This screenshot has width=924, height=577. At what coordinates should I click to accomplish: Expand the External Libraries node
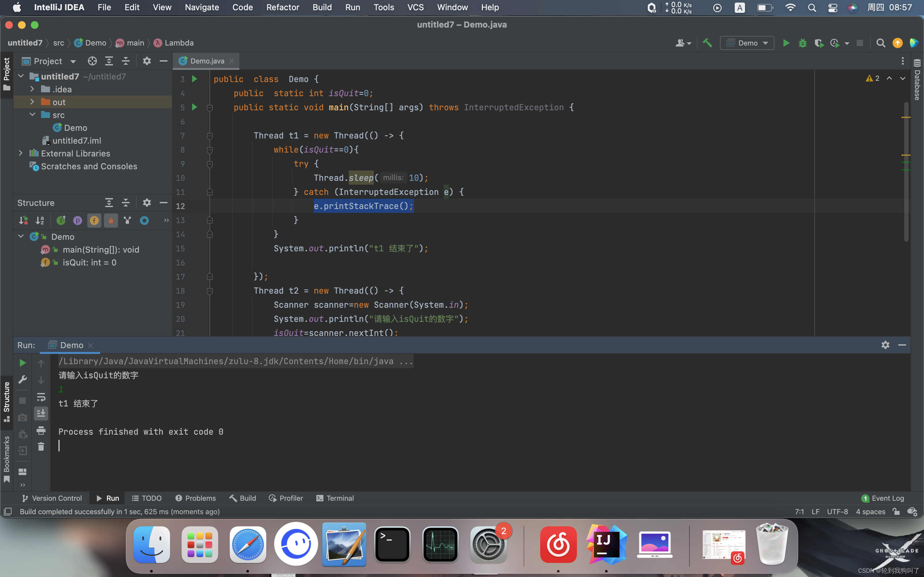(x=21, y=153)
